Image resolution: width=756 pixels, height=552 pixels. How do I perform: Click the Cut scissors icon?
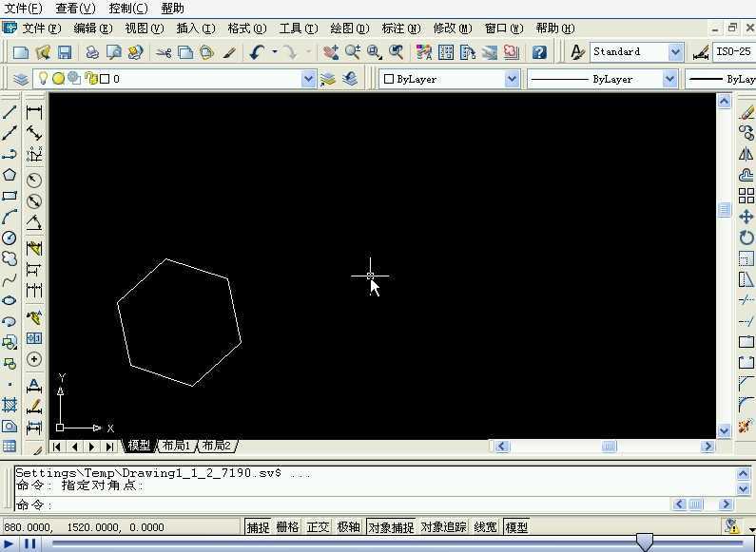[164, 52]
